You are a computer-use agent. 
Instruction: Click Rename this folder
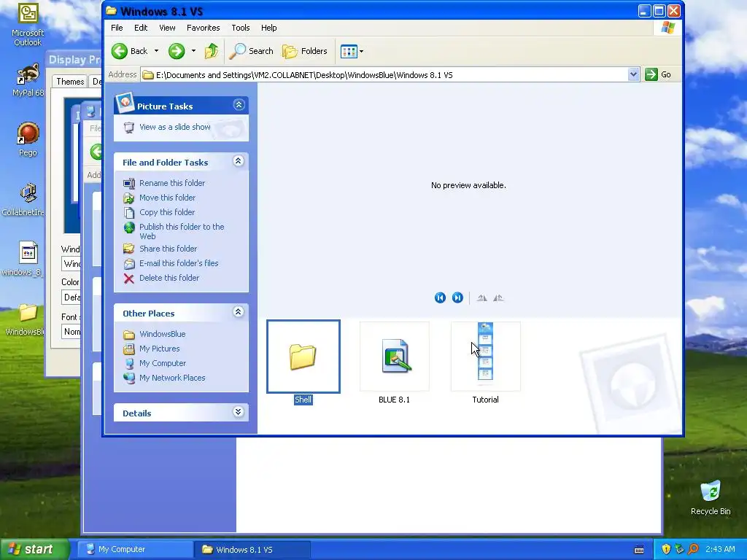pyautogui.click(x=172, y=183)
